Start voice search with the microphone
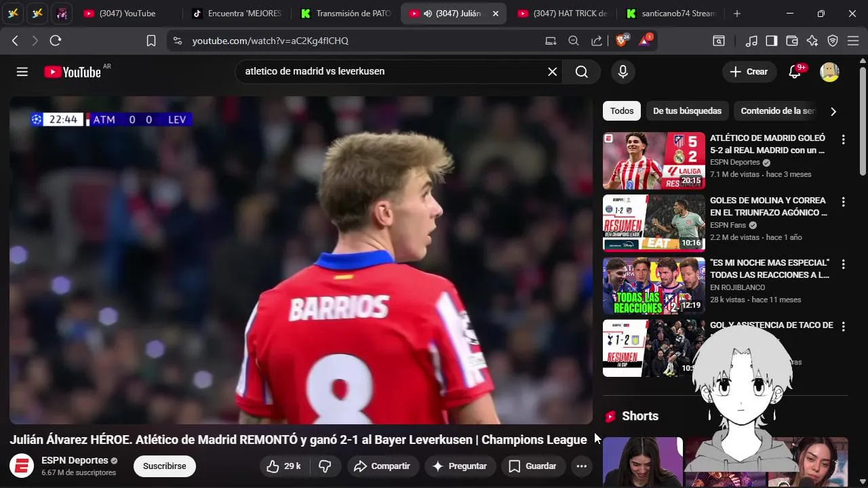868x488 pixels. pos(623,72)
